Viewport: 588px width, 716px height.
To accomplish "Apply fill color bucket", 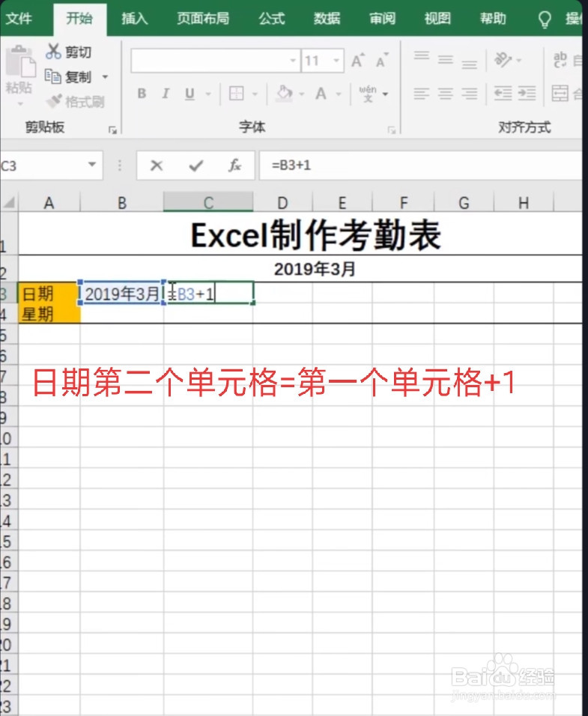I will click(x=284, y=94).
